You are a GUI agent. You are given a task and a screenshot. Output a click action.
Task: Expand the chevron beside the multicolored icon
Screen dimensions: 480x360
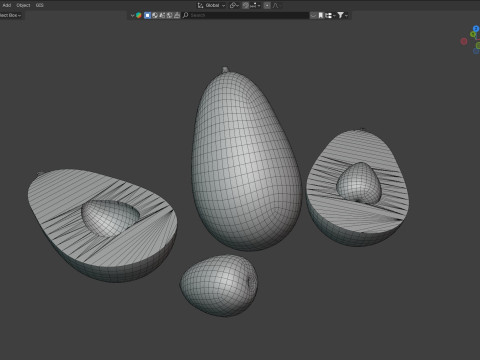pos(132,15)
